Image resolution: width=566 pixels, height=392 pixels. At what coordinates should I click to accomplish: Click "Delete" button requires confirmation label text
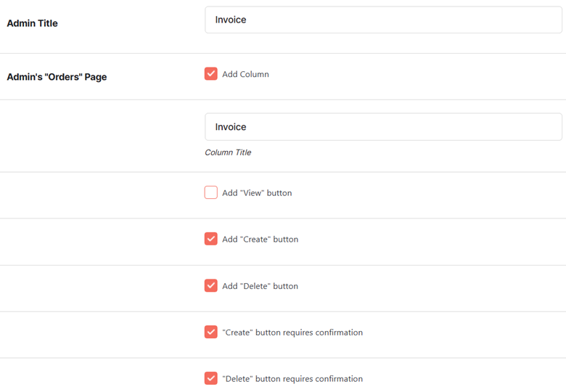(x=292, y=379)
